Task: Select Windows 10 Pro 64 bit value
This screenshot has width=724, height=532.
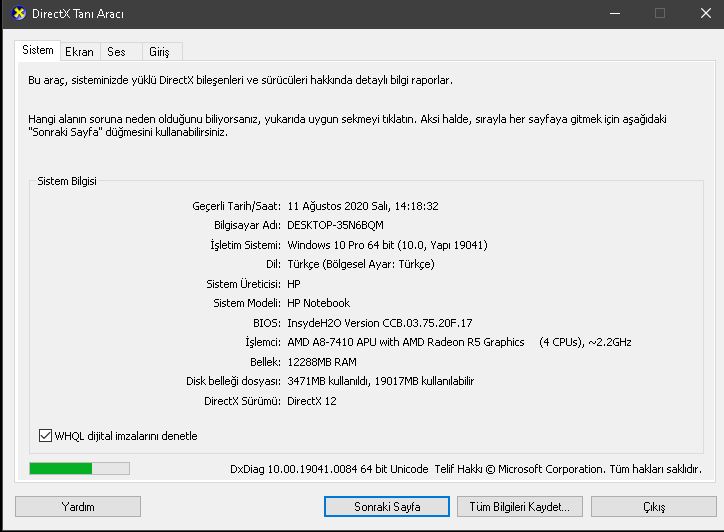Action: point(387,245)
